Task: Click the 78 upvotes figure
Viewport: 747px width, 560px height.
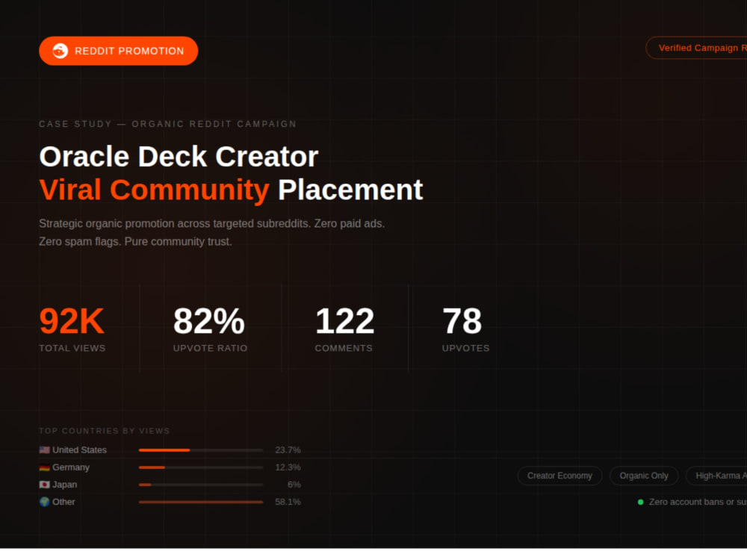Action: tap(462, 321)
